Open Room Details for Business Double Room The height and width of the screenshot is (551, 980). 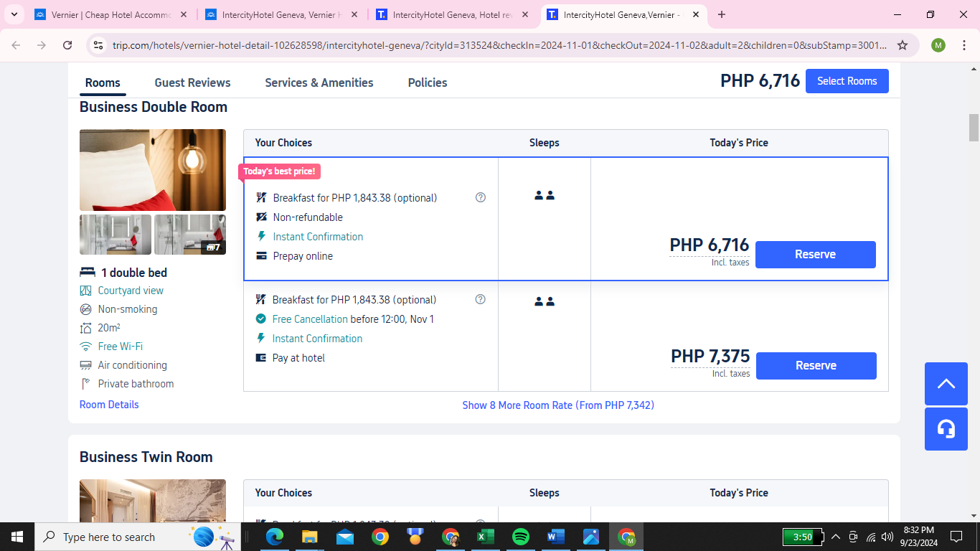point(109,405)
